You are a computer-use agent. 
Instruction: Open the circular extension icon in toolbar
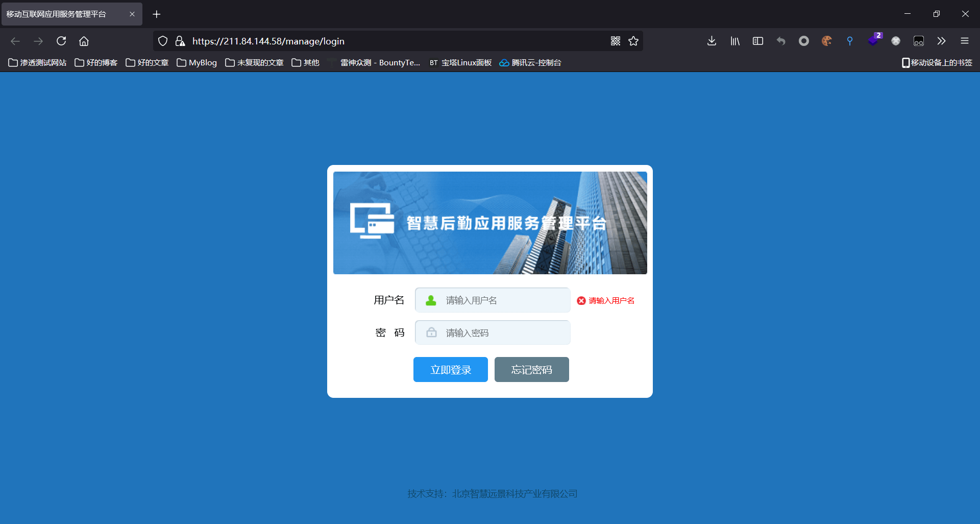[804, 41]
